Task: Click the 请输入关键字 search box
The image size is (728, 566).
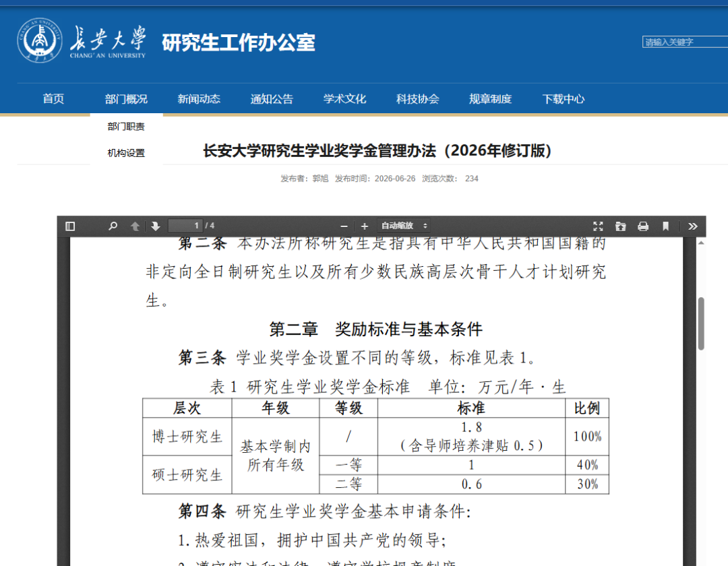Action: (685, 42)
